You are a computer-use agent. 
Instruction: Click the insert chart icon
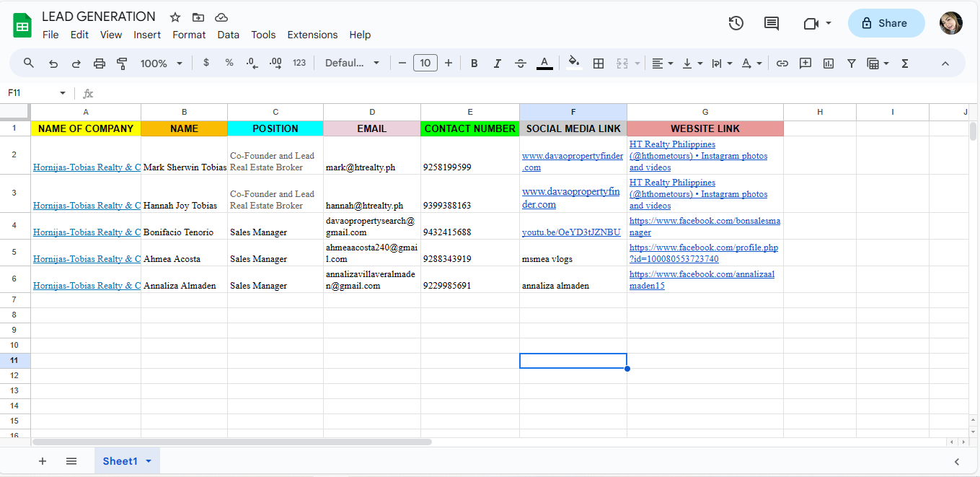coord(829,64)
